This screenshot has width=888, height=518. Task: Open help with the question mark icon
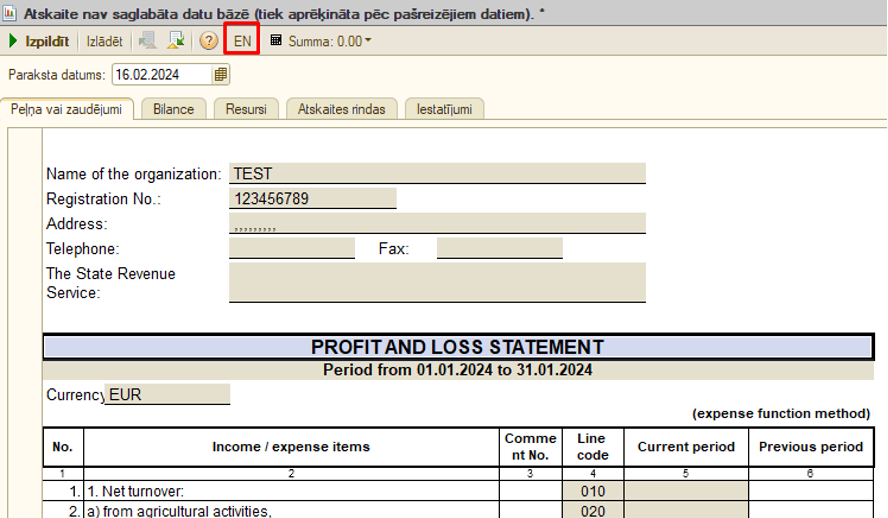click(x=208, y=41)
